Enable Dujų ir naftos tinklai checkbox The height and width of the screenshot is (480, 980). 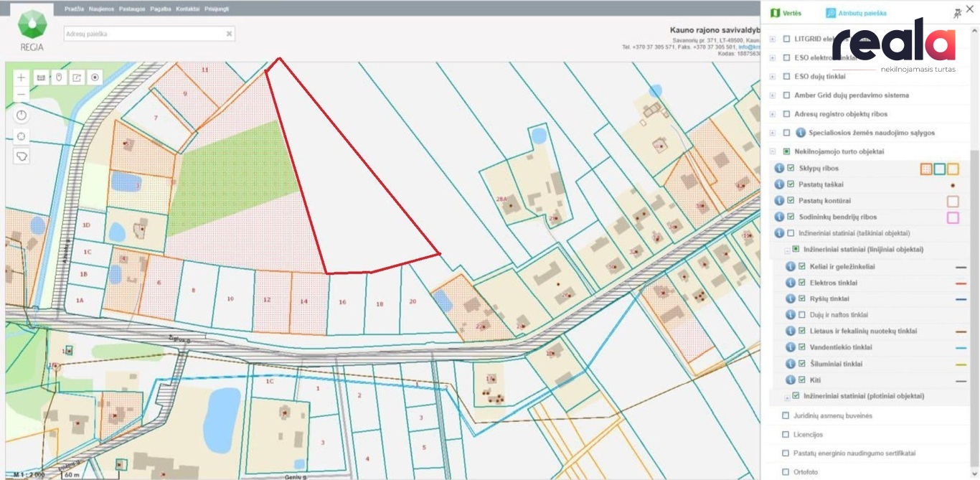[802, 315]
